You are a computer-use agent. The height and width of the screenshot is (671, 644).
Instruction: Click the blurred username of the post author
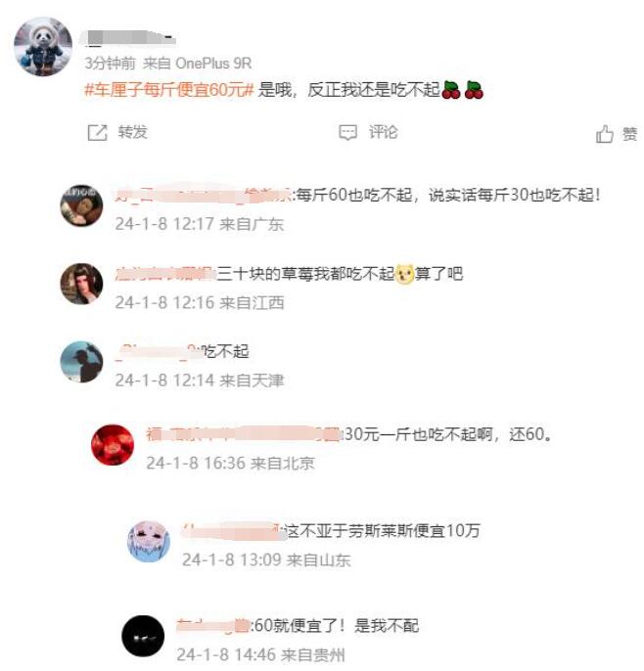[130, 37]
